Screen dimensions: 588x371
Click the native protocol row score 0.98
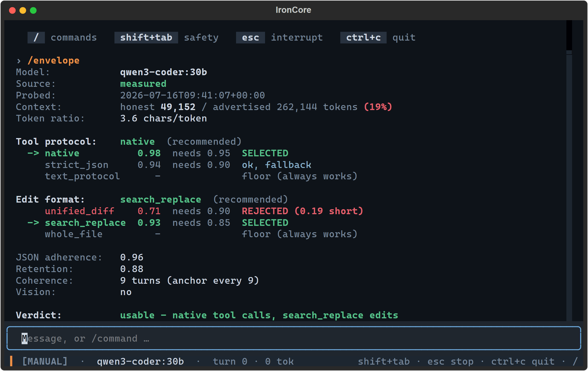(x=149, y=153)
